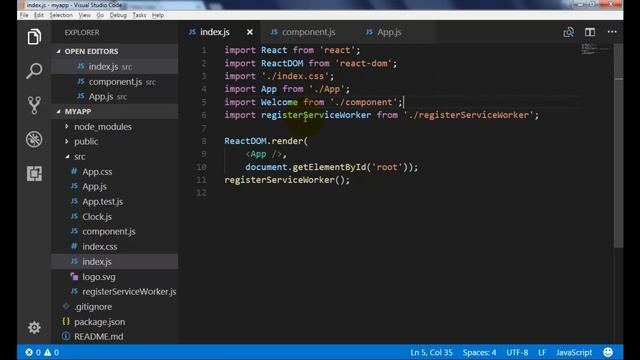The width and height of the screenshot is (640, 360).
Task: Open the Source Control view icon
Action: (x=34, y=105)
